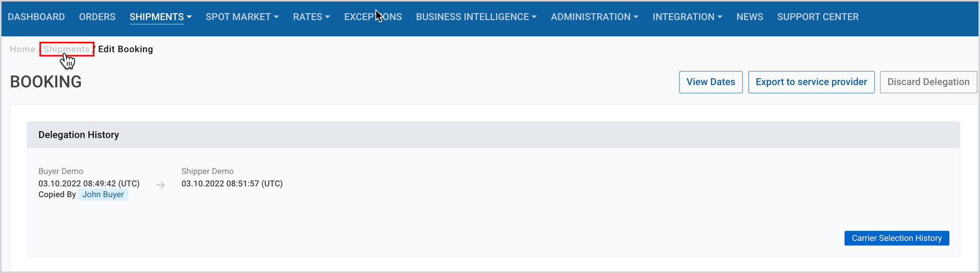This screenshot has height=273, width=980.
Task: Go to Support Center
Action: pyautogui.click(x=818, y=17)
